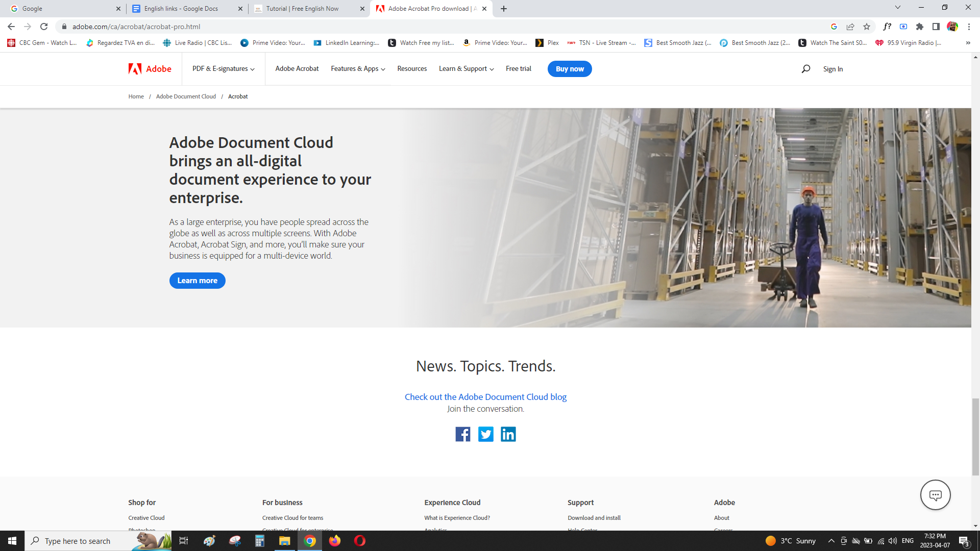
Task: Click the Adobe search magnifier icon
Action: [x=805, y=69]
